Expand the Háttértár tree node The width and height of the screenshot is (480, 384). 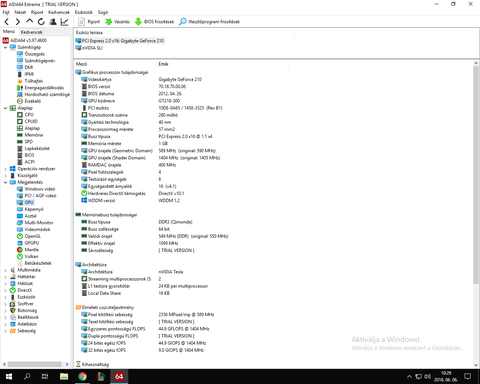coord(5,277)
